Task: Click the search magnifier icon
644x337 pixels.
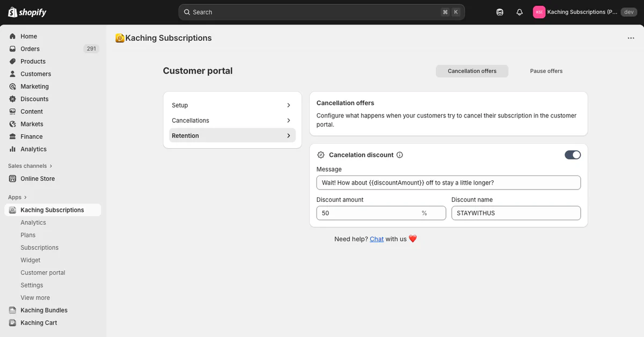Action: point(187,12)
